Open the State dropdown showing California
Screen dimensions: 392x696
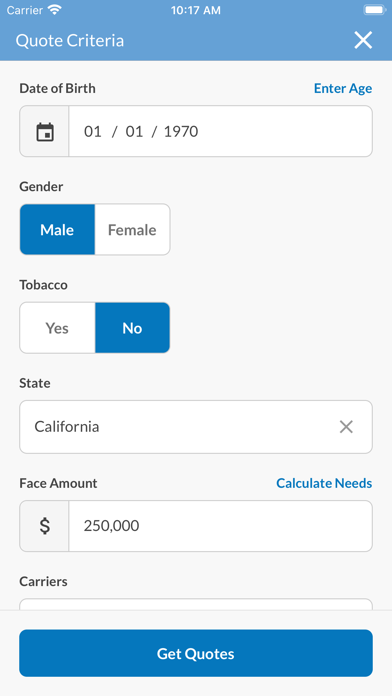196,427
